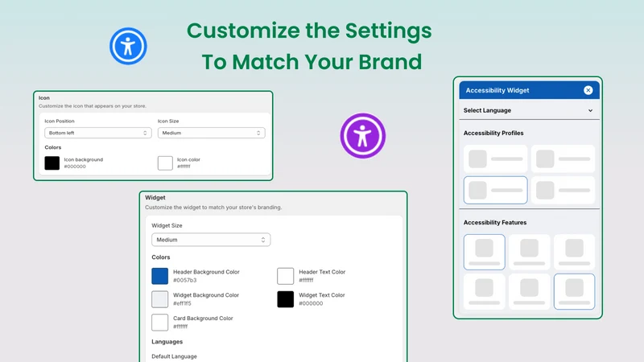Click the Accessibility Features heading

pyautogui.click(x=495, y=223)
